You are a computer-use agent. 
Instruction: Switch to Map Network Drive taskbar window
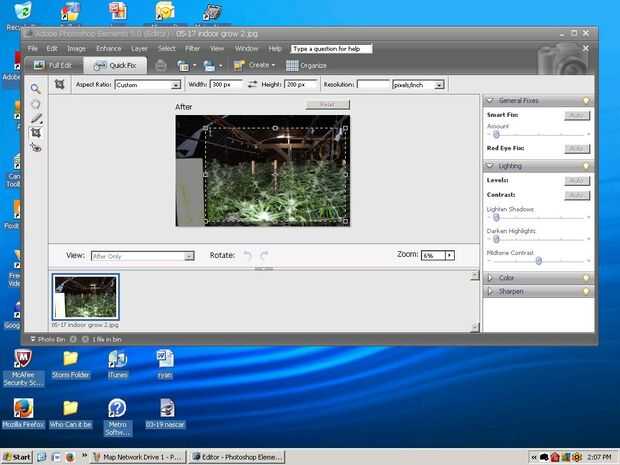pos(138,457)
